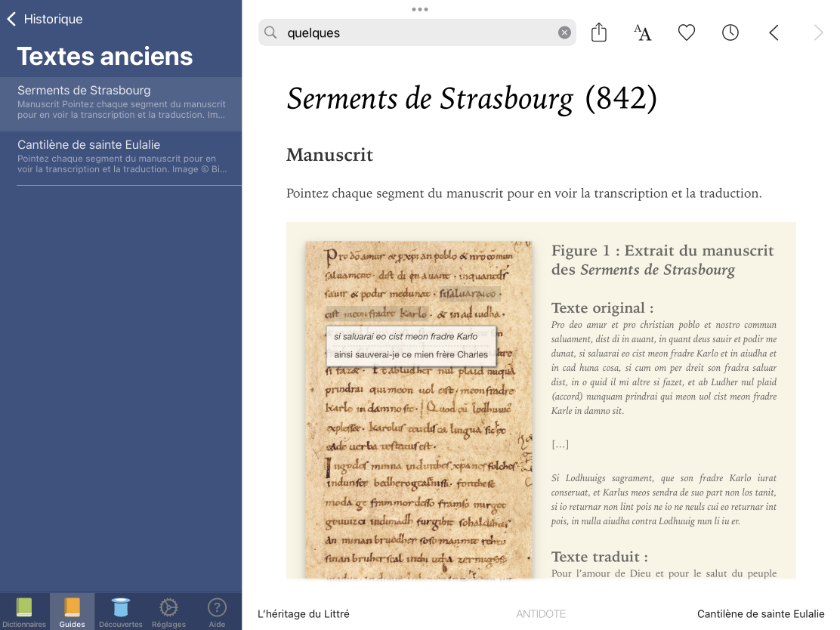Click the search field containing 'quelques'
This screenshot has height=630, width=840.
click(x=415, y=32)
